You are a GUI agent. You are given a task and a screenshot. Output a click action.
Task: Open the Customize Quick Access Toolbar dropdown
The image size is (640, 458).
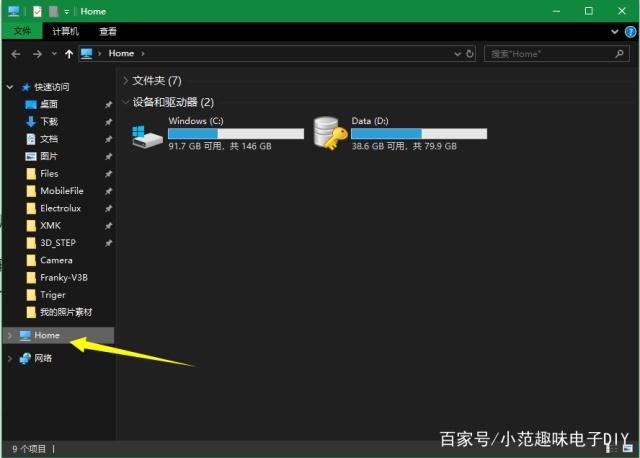pyautogui.click(x=67, y=12)
